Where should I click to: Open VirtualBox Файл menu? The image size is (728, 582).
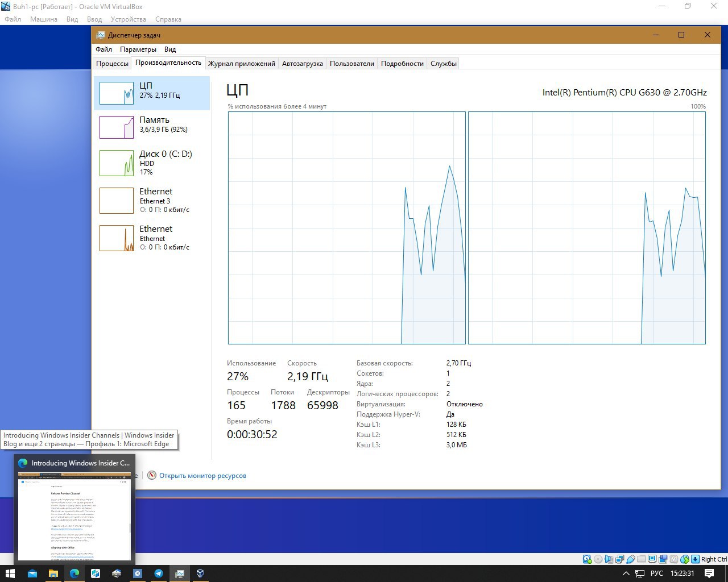pos(13,19)
